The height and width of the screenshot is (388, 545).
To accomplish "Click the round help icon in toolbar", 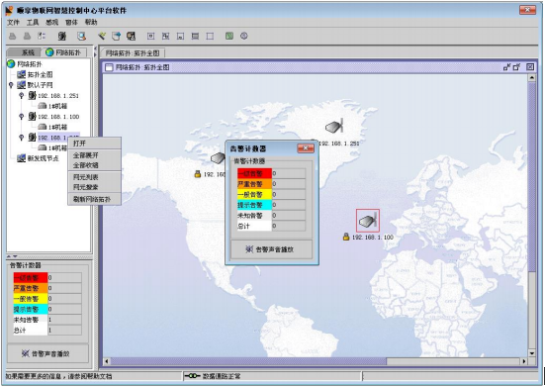I will [244, 36].
